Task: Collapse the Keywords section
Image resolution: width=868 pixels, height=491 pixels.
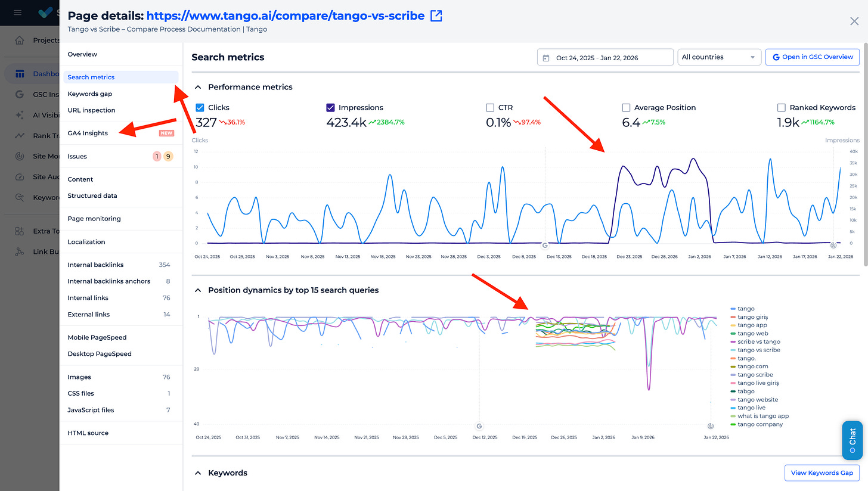Action: click(198, 473)
